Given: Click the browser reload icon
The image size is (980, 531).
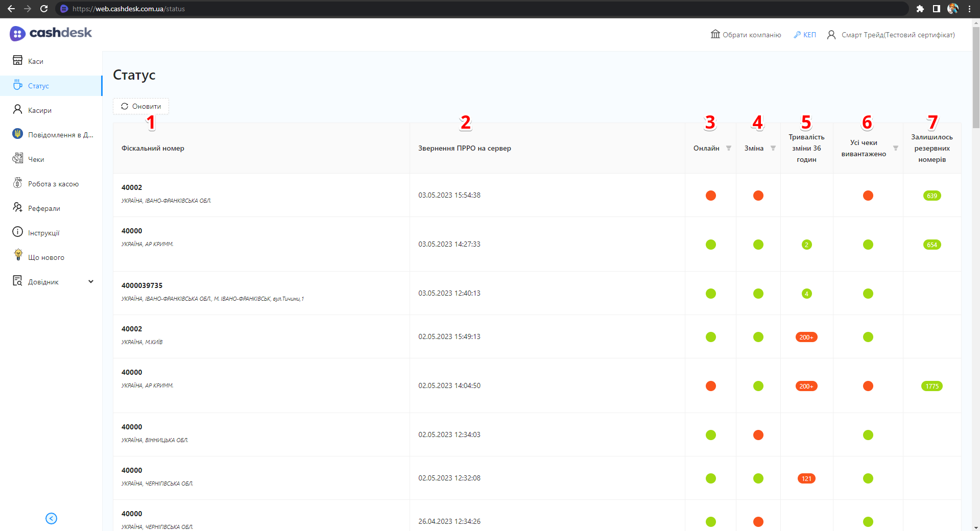Looking at the screenshot, I should [x=44, y=9].
